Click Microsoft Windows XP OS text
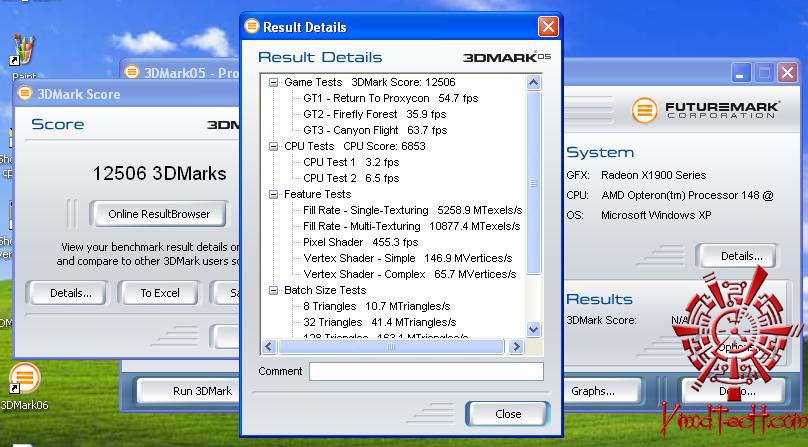Viewport: 808px width, 447px height. coord(655,216)
